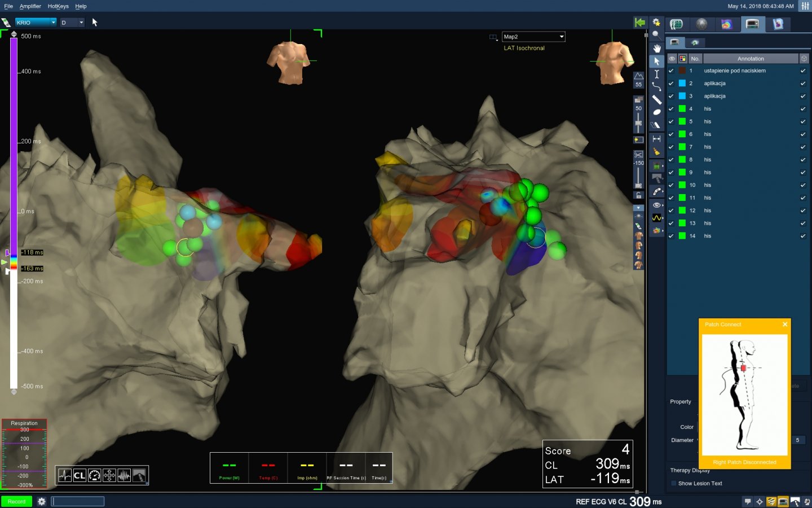Open the CL cycle length widget
The width and height of the screenshot is (812, 508).
80,475
